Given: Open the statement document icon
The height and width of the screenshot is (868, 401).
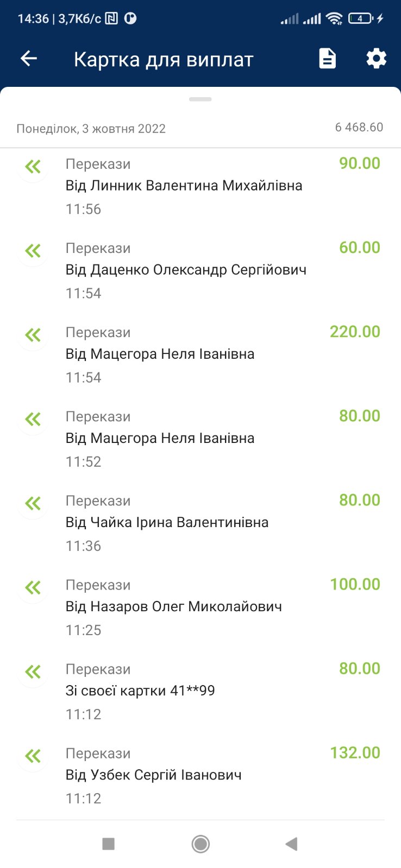Looking at the screenshot, I should tap(327, 59).
